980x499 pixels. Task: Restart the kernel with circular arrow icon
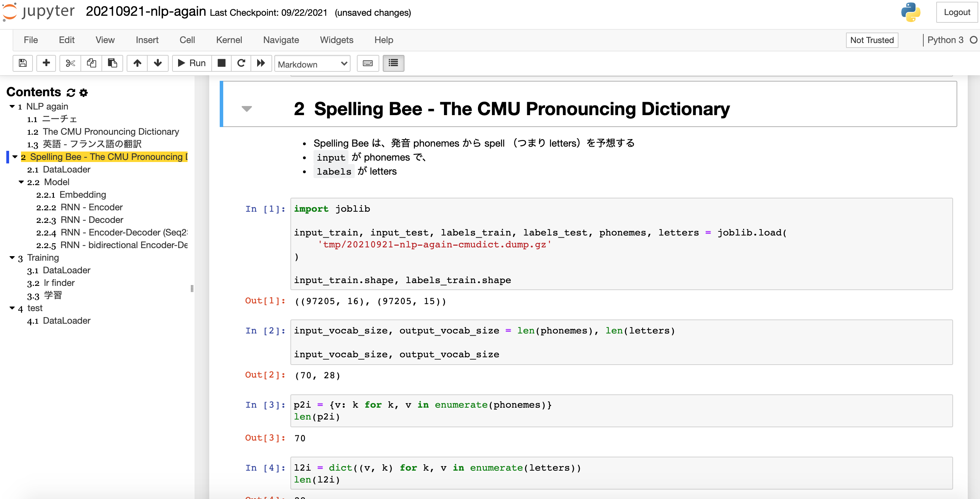pos(241,63)
